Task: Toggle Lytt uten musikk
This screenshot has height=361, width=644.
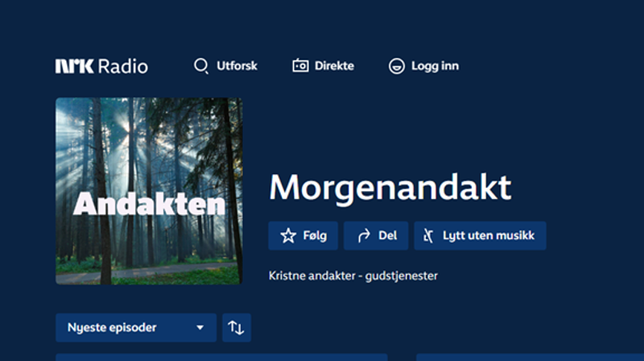Action: (x=480, y=236)
